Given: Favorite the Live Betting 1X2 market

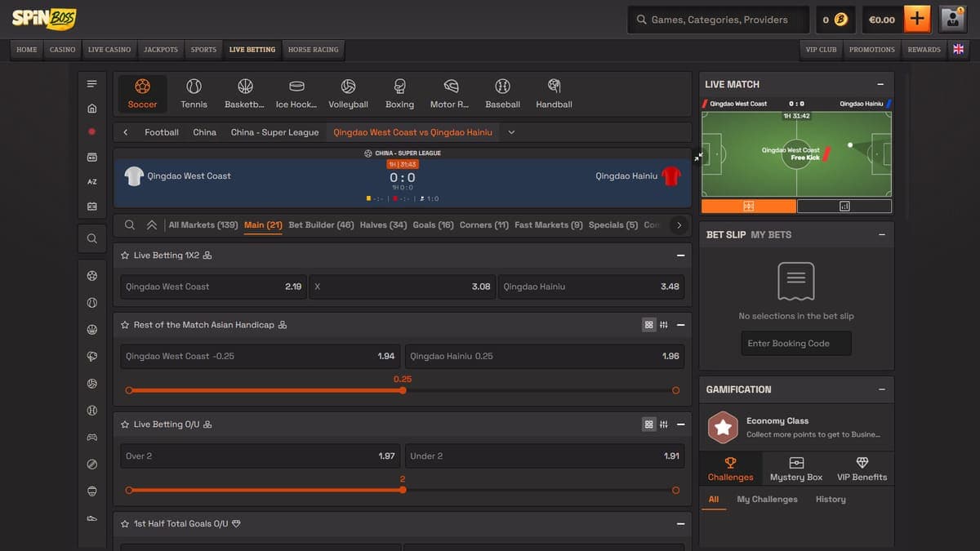Looking at the screenshot, I should pos(125,256).
